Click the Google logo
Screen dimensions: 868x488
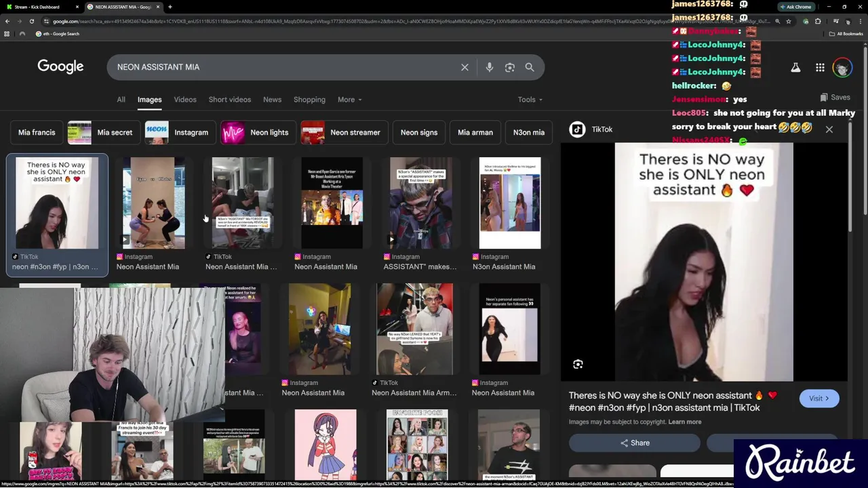[60, 66]
